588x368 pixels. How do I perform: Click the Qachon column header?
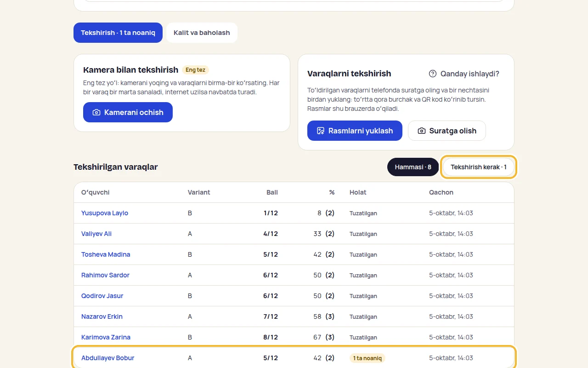pyautogui.click(x=441, y=192)
